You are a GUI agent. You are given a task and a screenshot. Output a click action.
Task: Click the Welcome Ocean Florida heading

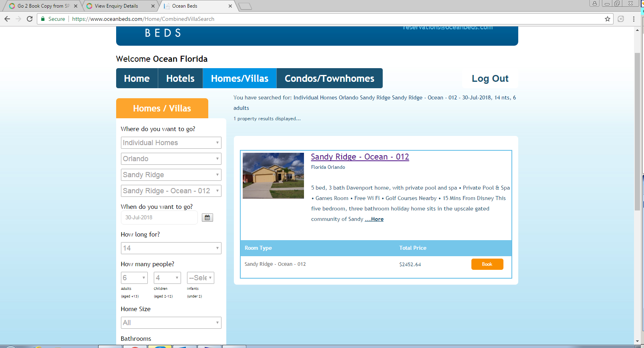click(x=162, y=59)
